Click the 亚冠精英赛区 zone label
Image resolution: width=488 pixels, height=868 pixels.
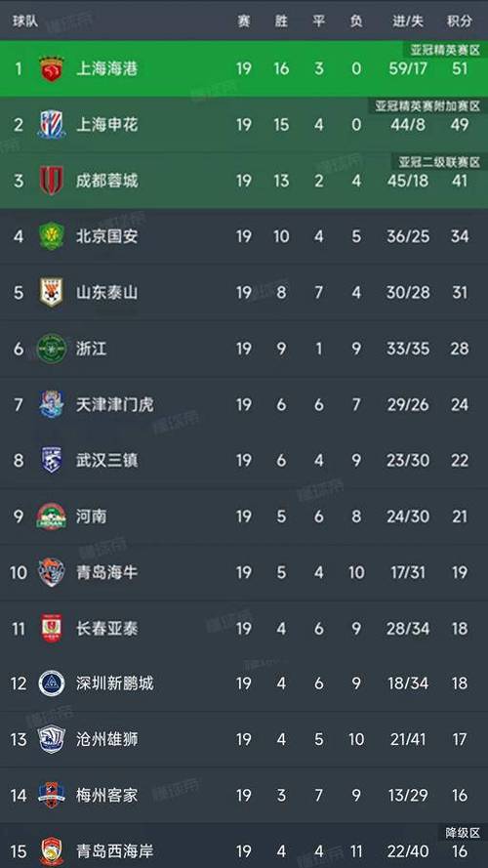(x=445, y=51)
